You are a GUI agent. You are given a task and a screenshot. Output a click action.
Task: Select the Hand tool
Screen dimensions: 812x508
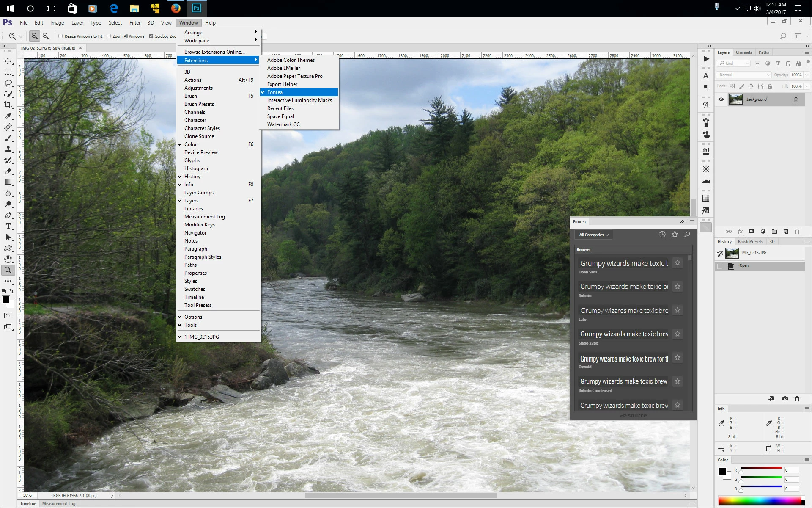pyautogui.click(x=8, y=259)
